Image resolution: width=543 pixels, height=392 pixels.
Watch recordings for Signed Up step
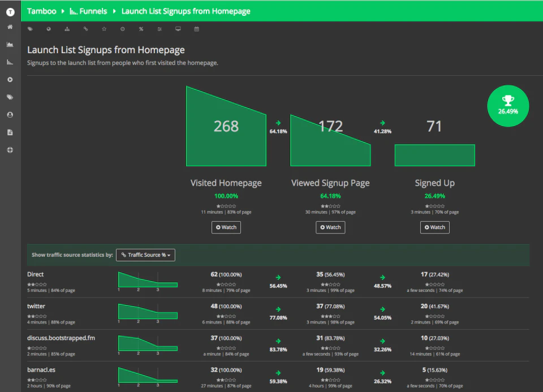[434, 227]
